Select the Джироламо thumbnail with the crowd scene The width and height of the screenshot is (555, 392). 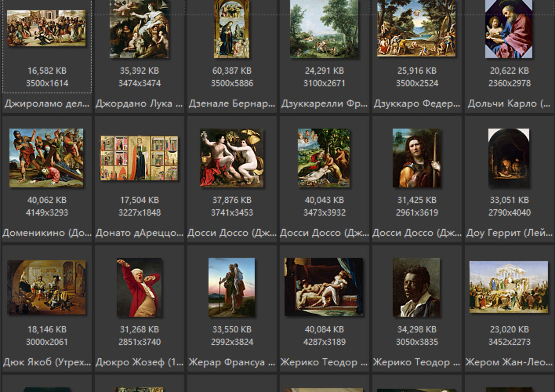[x=46, y=28]
